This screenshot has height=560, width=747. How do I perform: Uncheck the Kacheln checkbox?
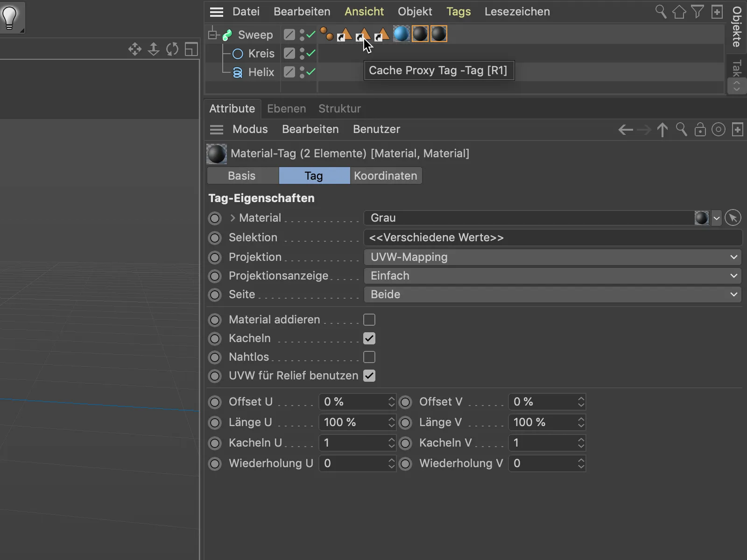pos(369,338)
